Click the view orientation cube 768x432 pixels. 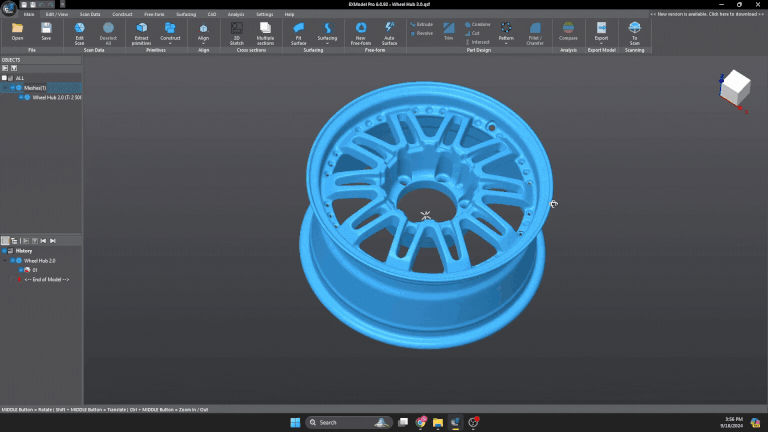[734, 88]
